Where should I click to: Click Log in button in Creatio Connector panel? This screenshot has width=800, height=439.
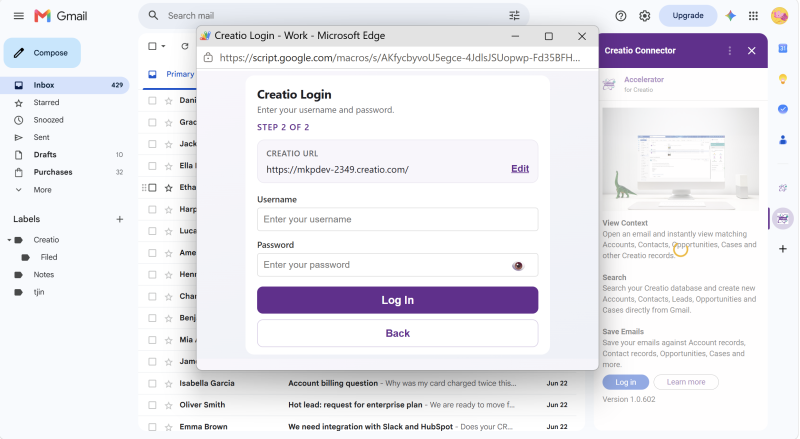pos(626,382)
